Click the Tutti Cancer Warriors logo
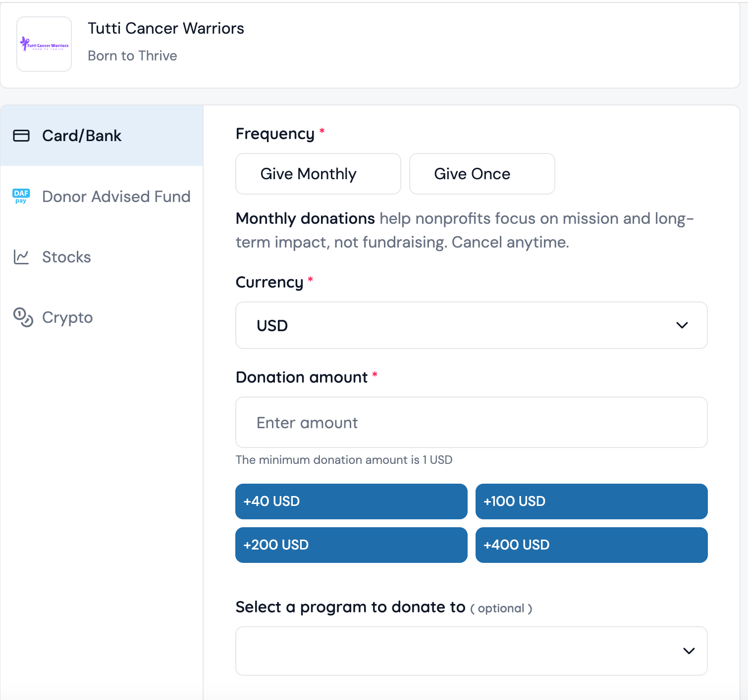This screenshot has height=700, width=748. [x=44, y=45]
